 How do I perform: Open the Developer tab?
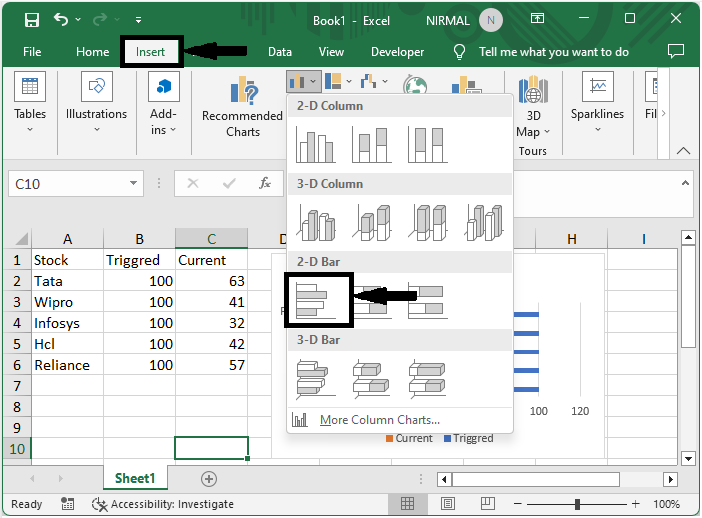point(398,52)
